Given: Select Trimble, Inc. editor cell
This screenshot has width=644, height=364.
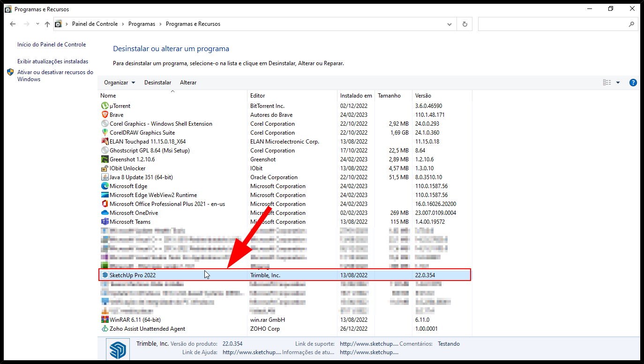Looking at the screenshot, I should [x=265, y=275].
